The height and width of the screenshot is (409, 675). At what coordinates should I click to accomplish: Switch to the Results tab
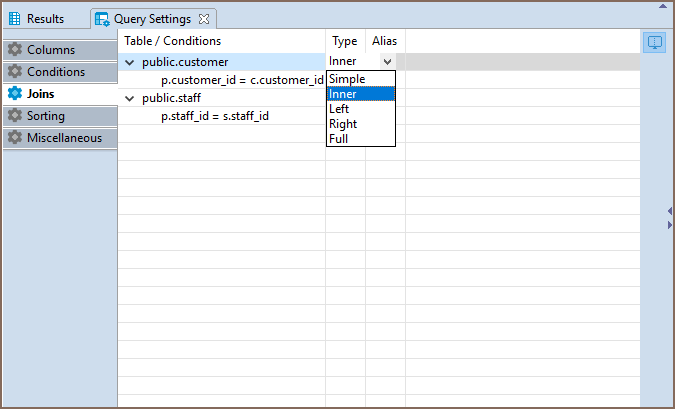pyautogui.click(x=45, y=19)
